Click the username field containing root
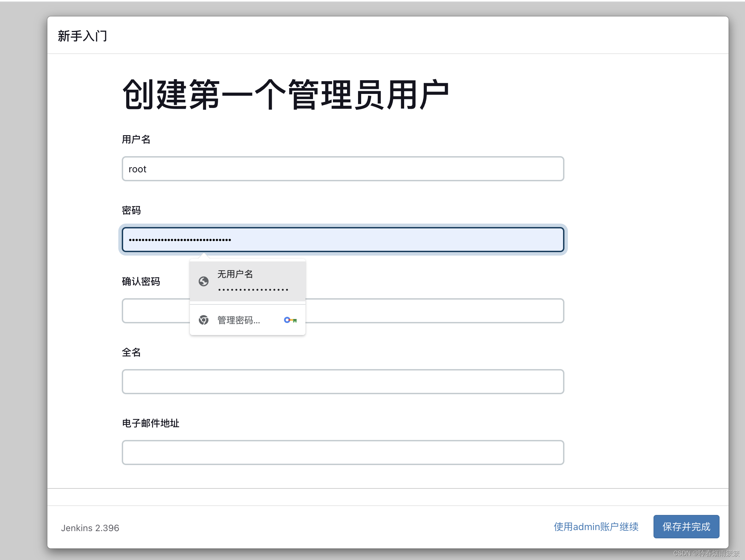 pos(343,169)
